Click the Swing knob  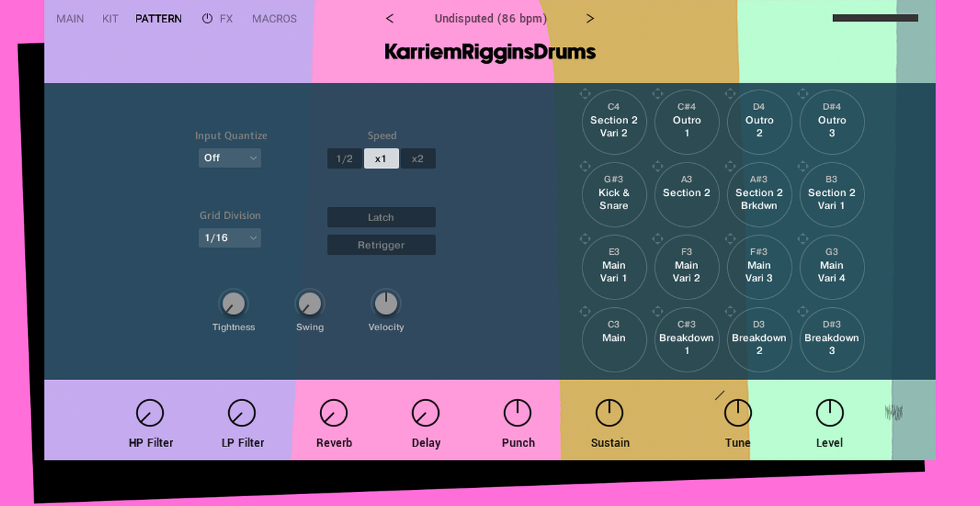309,304
